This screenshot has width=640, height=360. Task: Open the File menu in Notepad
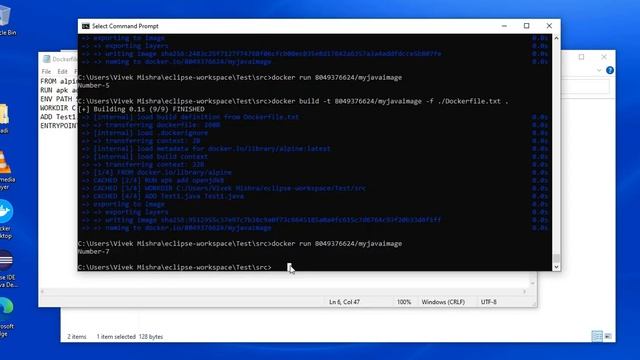[x=46, y=71]
